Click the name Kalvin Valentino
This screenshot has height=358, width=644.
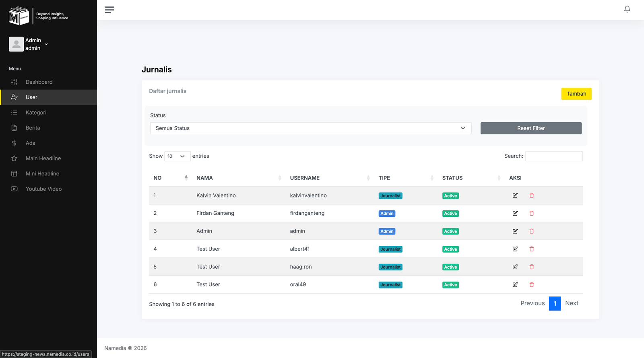pos(216,195)
